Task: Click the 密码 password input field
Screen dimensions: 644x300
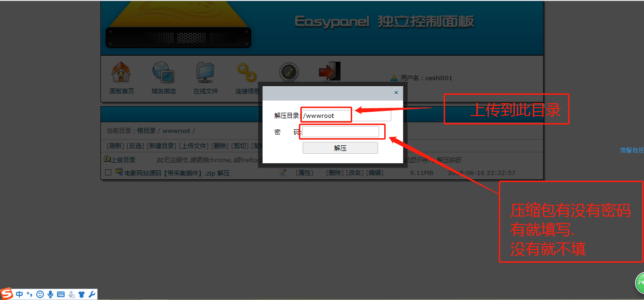Action: (x=340, y=132)
